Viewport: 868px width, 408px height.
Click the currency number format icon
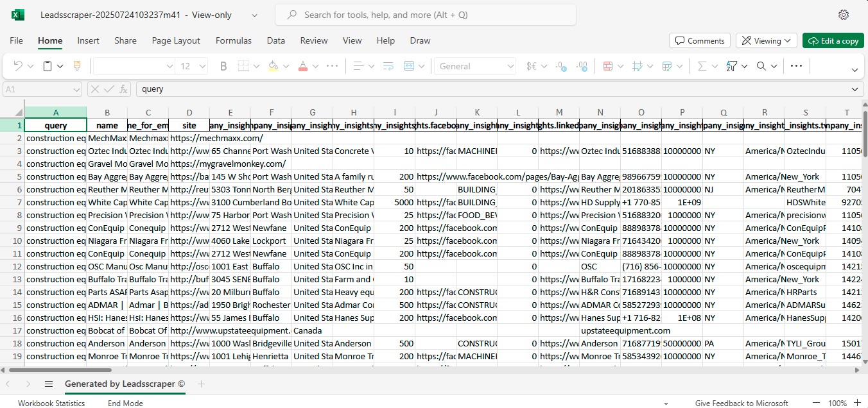point(532,66)
